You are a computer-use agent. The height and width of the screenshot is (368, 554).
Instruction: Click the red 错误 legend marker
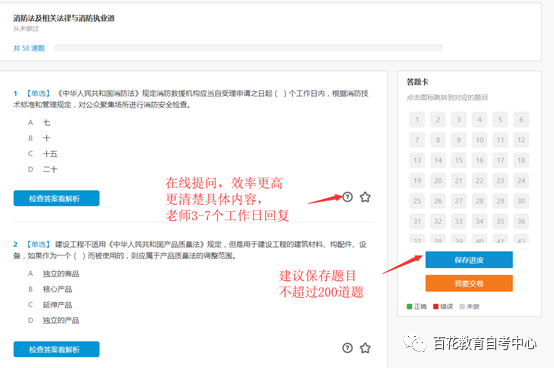pos(436,306)
